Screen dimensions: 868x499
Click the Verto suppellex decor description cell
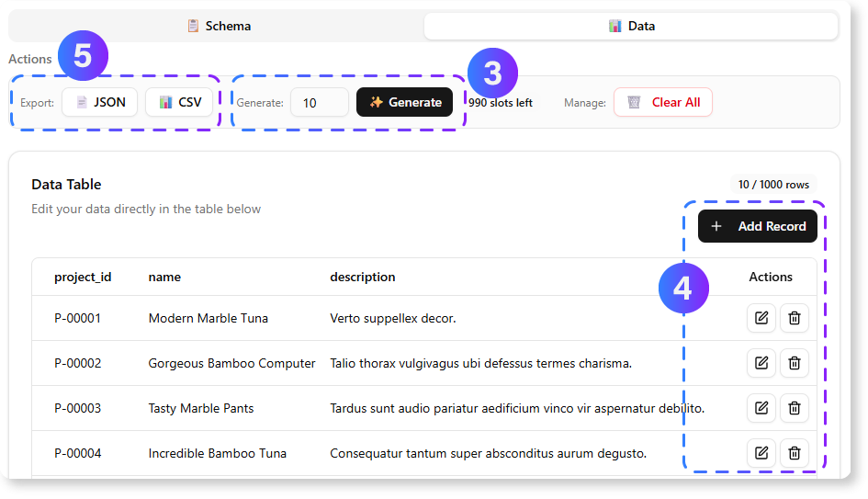pos(393,318)
